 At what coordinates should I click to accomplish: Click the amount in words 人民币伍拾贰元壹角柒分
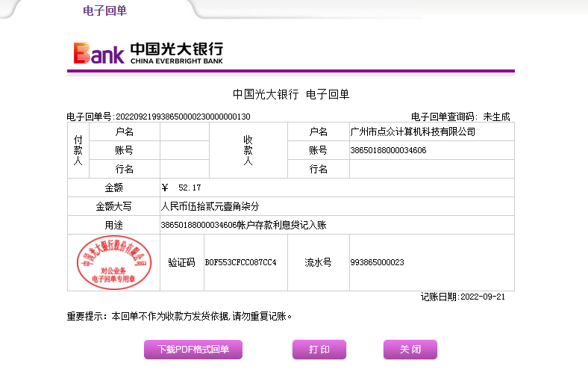(x=210, y=206)
